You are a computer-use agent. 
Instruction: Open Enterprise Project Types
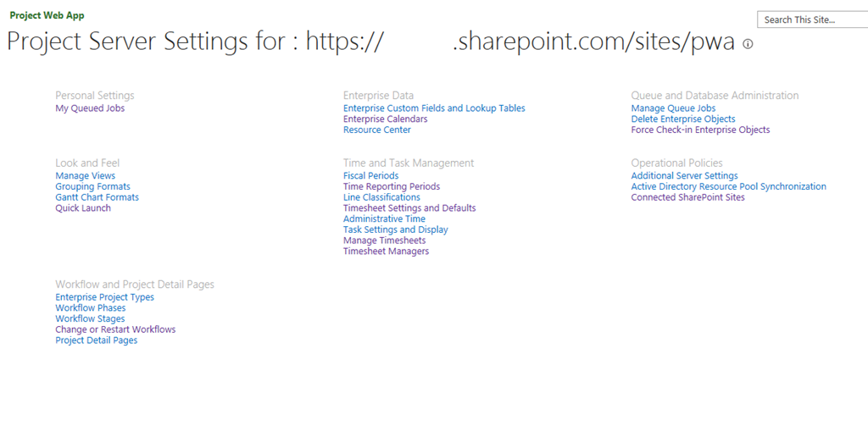(104, 297)
